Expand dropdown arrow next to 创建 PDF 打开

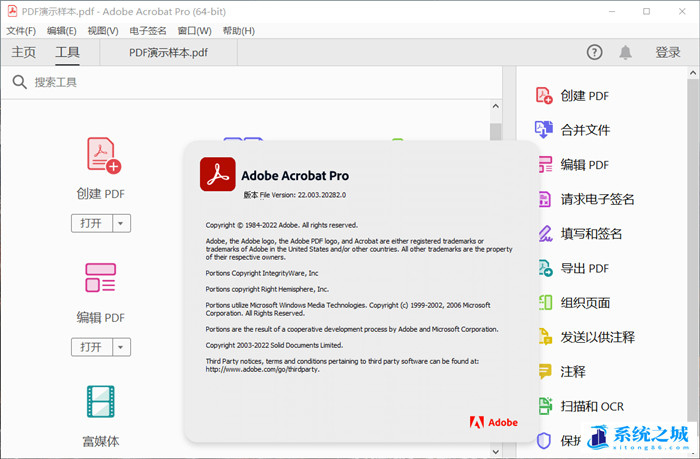(121, 223)
